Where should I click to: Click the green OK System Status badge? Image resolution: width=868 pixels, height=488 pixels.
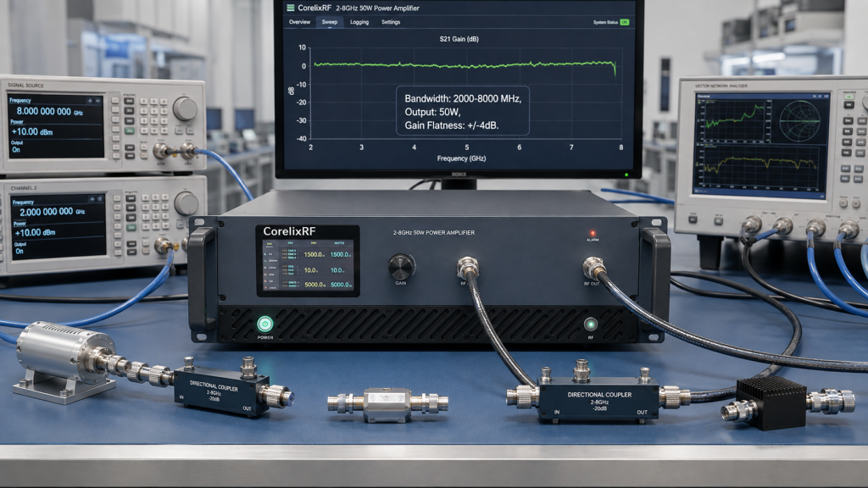pos(625,22)
